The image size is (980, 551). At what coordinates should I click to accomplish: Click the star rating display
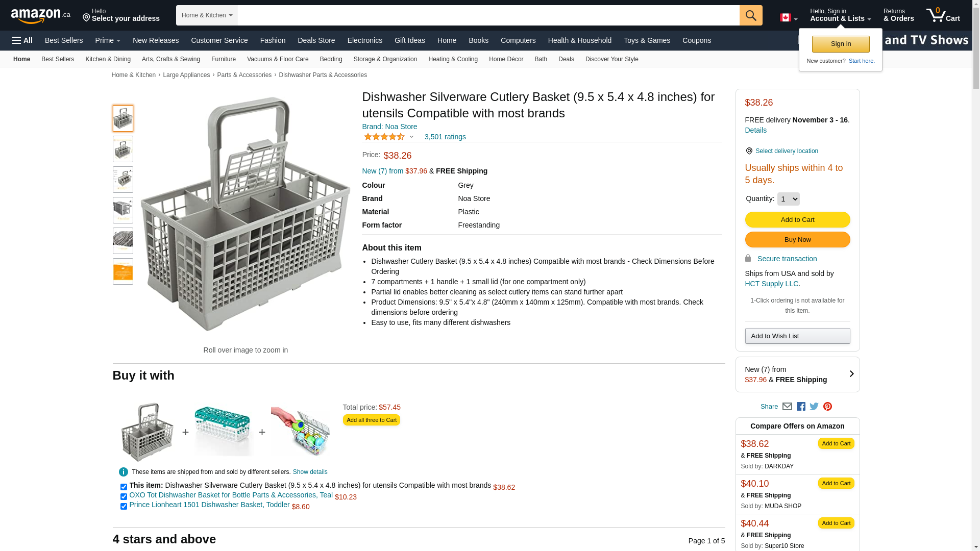pyautogui.click(x=384, y=137)
